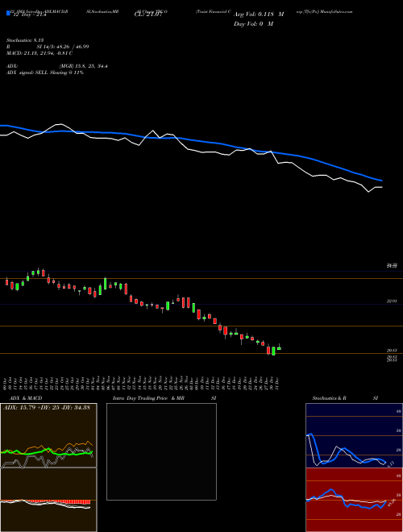Click the 'ADX: 15.79 +DY: 25 -DY: 34.38' header
The image size is (403, 532).
[47, 408]
